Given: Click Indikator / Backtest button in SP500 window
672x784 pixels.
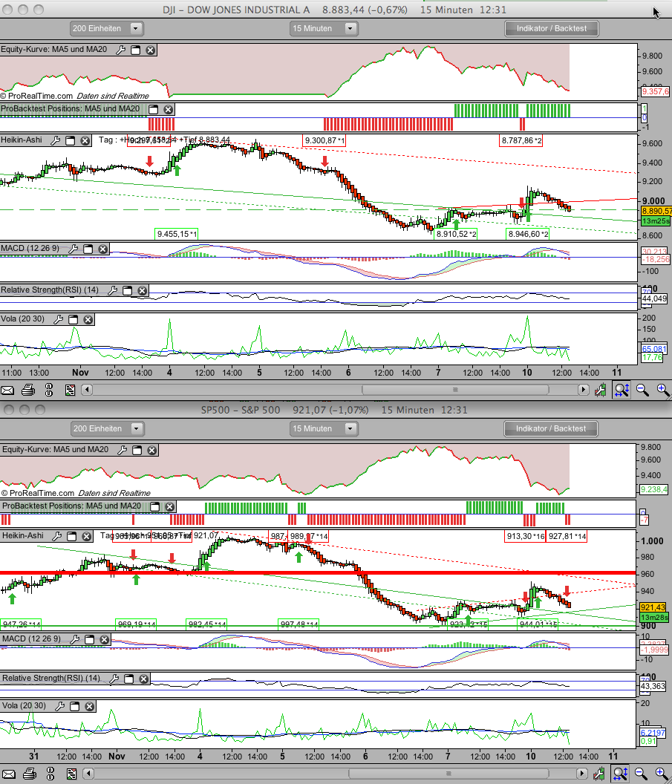Looking at the screenshot, I should coord(551,428).
